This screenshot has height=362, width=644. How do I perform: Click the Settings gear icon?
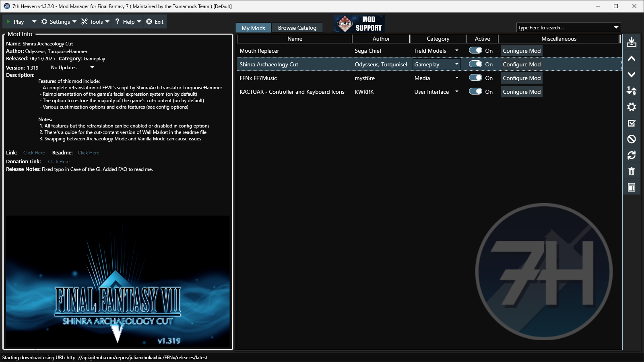point(44,22)
